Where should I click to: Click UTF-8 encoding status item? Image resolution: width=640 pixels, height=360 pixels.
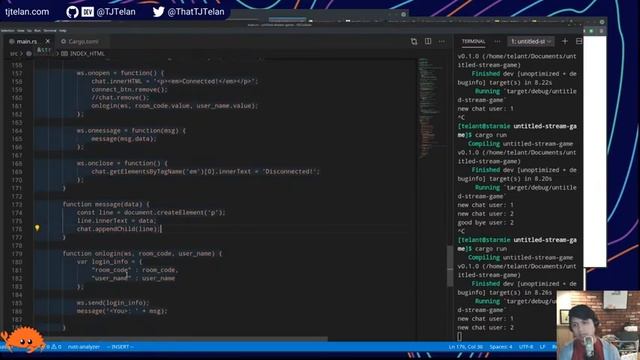(x=526, y=347)
